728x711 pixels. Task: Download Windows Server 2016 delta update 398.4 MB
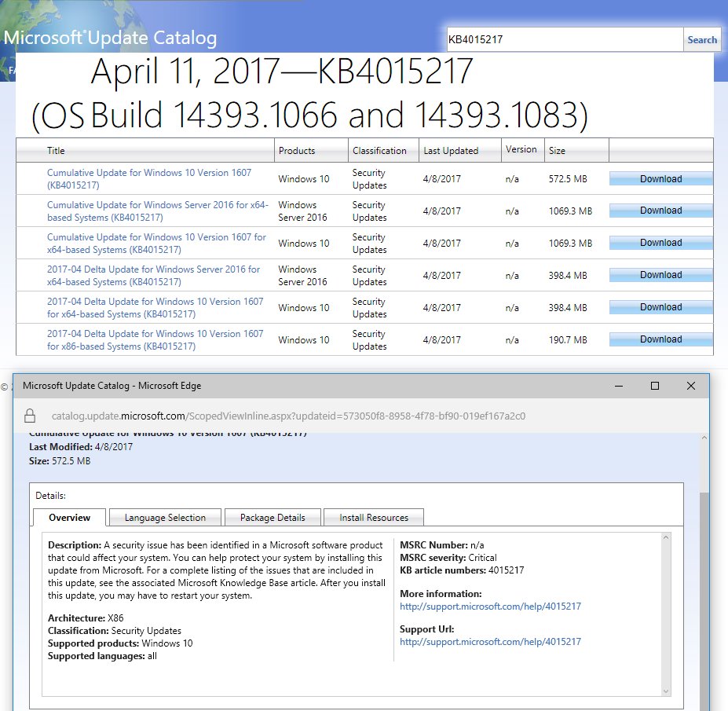click(x=660, y=274)
